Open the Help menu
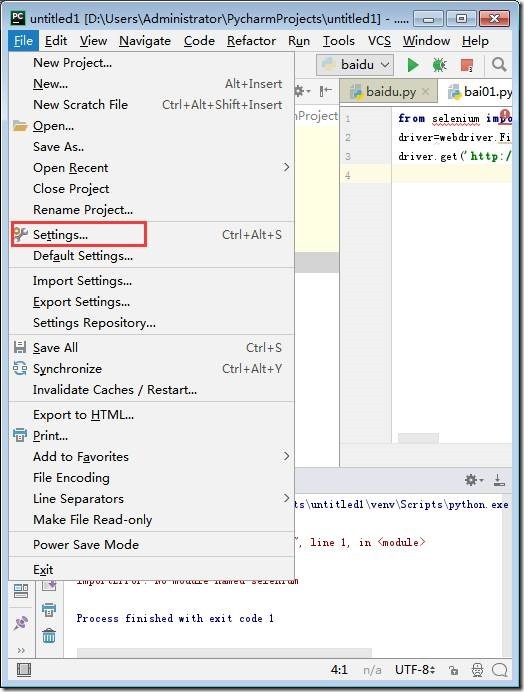Image resolution: width=524 pixels, height=692 pixels. 475,41
